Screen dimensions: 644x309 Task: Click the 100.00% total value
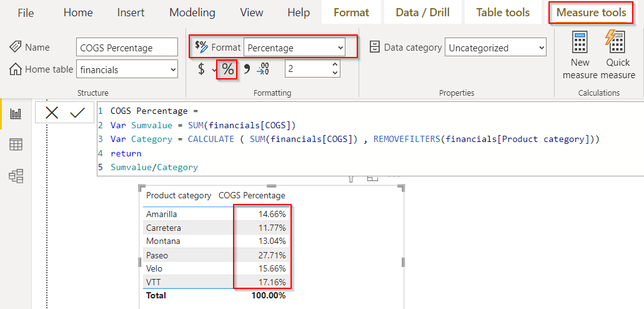269,295
